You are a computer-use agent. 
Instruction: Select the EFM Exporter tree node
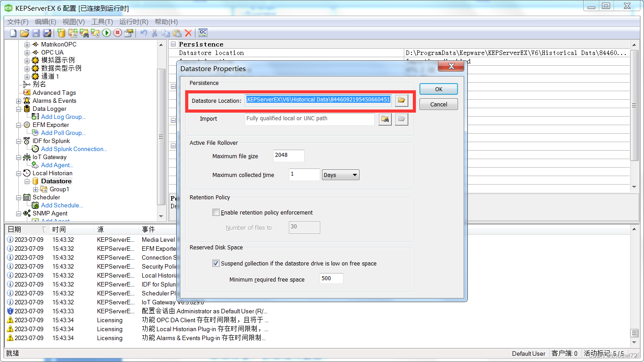[x=51, y=125]
